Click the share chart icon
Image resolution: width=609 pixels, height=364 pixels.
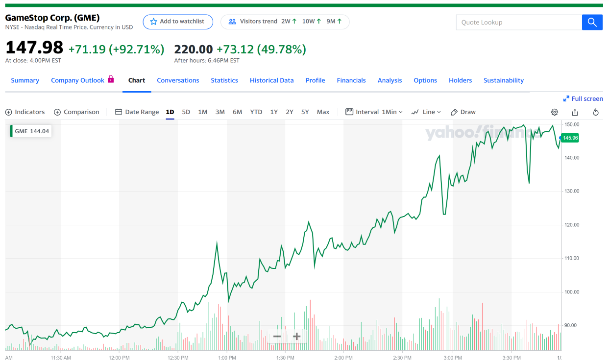coord(575,112)
